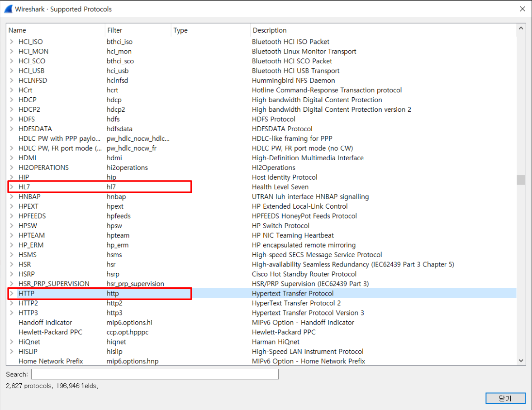Image resolution: width=532 pixels, height=410 pixels.
Task: Click the 'http2' filter cell
Action: [x=114, y=303]
